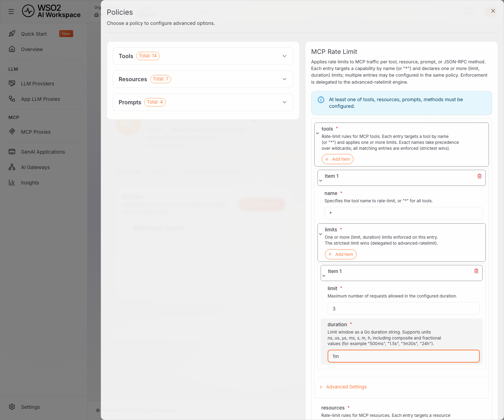Open the hamburger menu in the sidebar header

point(11,12)
